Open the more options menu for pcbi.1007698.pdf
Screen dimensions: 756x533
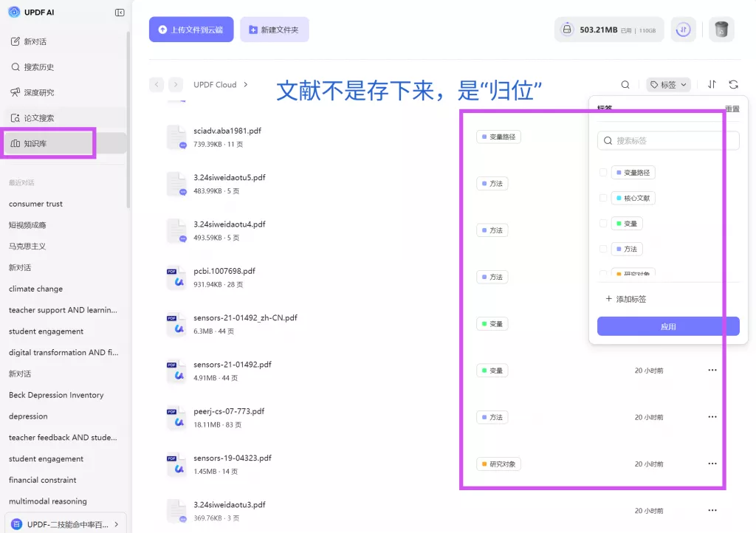[712, 277]
